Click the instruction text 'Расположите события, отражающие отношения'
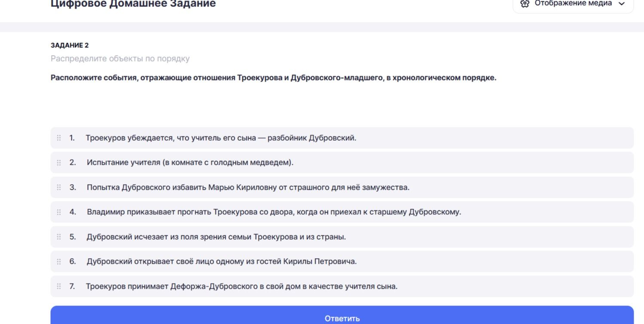Viewport: 644px width, 324px height. [x=273, y=78]
